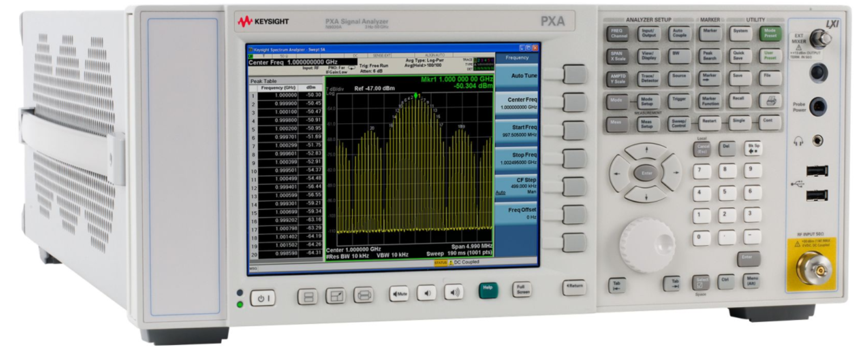868x352 pixels.
Task: Tap the zoom window button below screen
Action: 336,296
